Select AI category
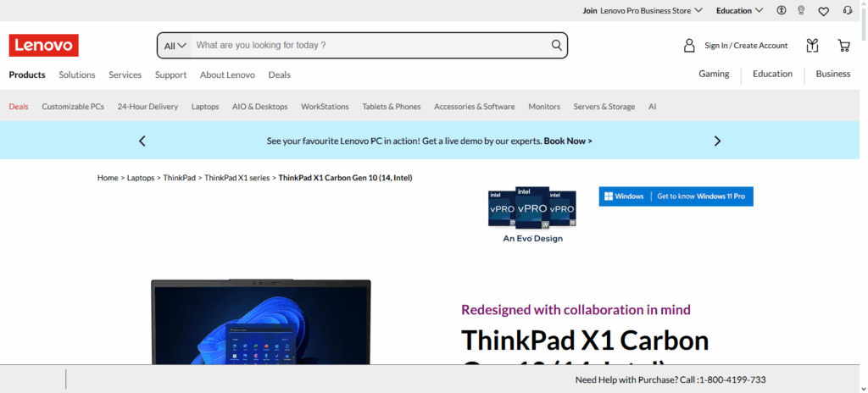Image resolution: width=868 pixels, height=393 pixels. 652,106
